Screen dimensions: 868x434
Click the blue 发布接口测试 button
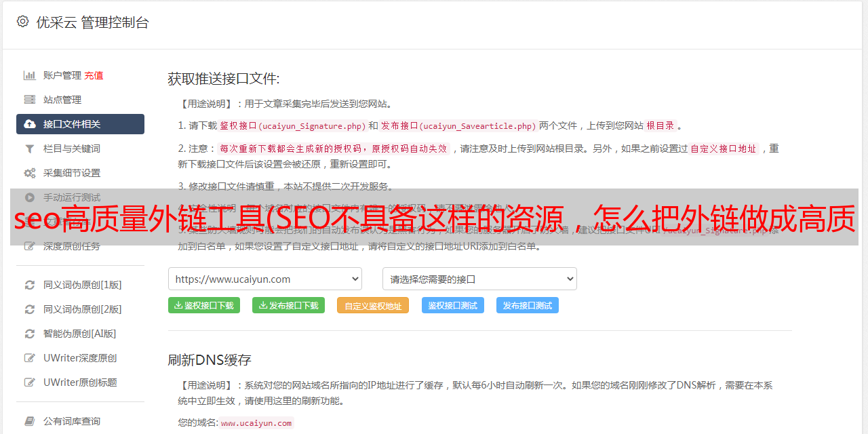pyautogui.click(x=528, y=305)
